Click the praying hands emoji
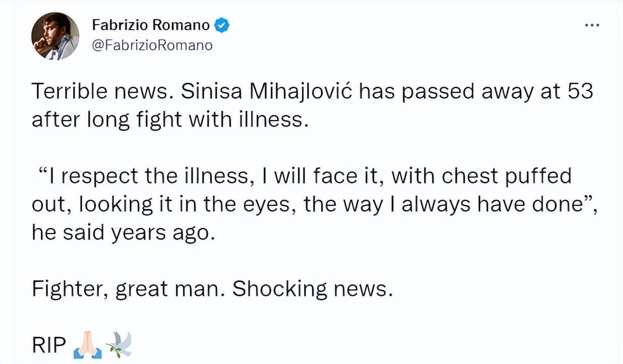623x364 pixels. point(86,345)
